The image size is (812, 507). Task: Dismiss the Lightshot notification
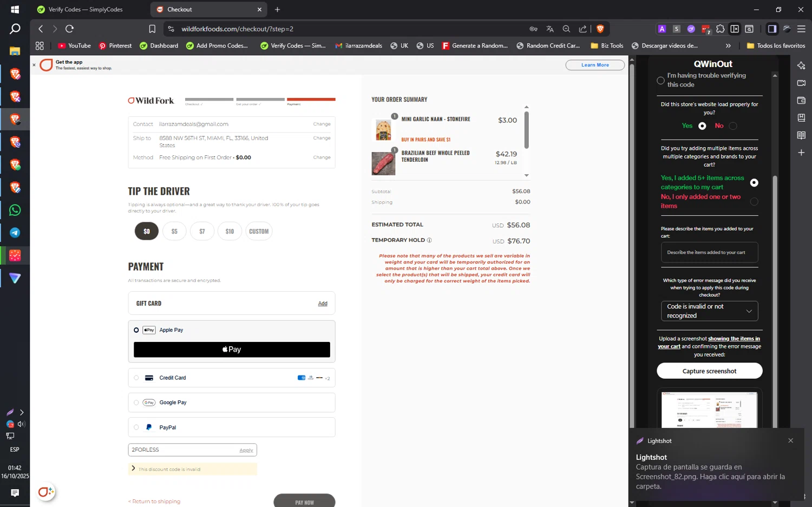[790, 441]
